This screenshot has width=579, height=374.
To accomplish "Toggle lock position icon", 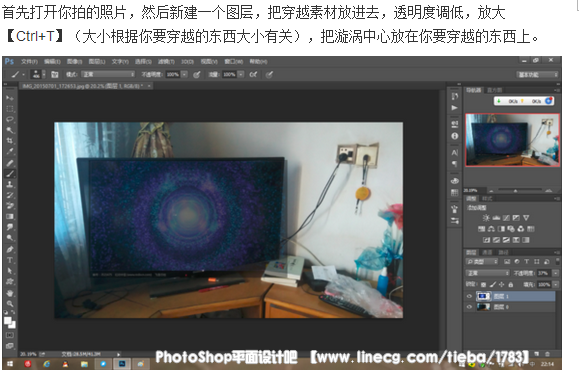I will click(501, 285).
